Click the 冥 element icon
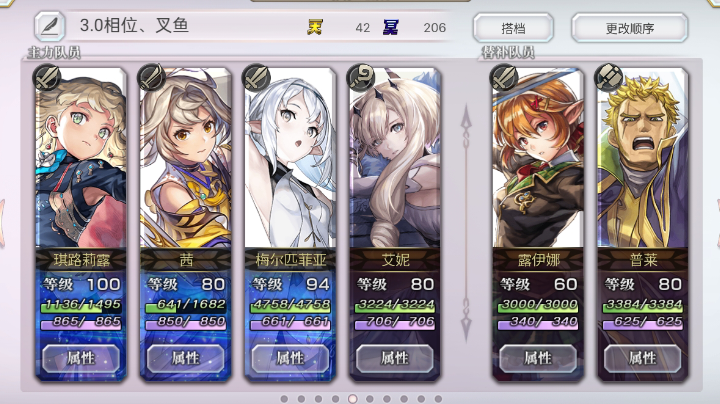This screenshot has width=720, height=404. coord(391,28)
